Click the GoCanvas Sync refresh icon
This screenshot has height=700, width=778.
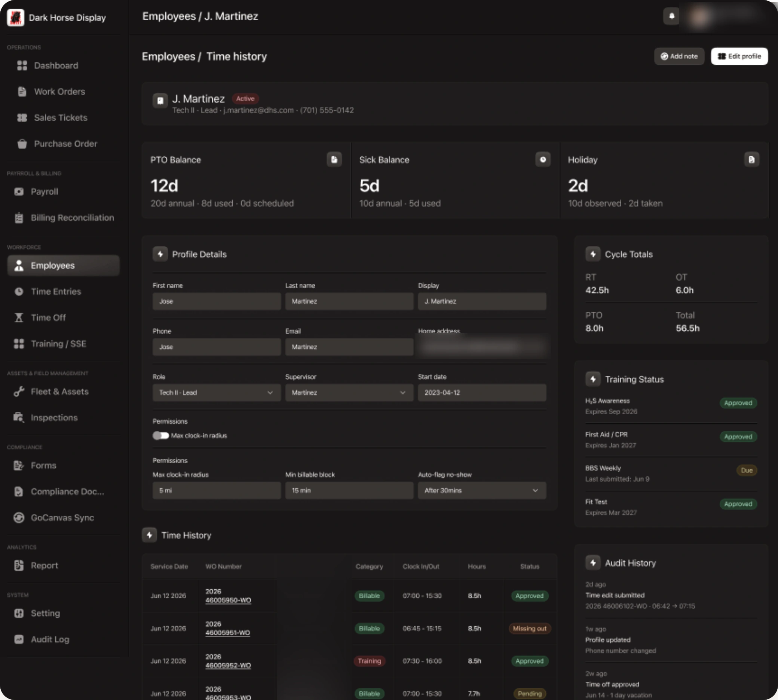[x=19, y=518]
